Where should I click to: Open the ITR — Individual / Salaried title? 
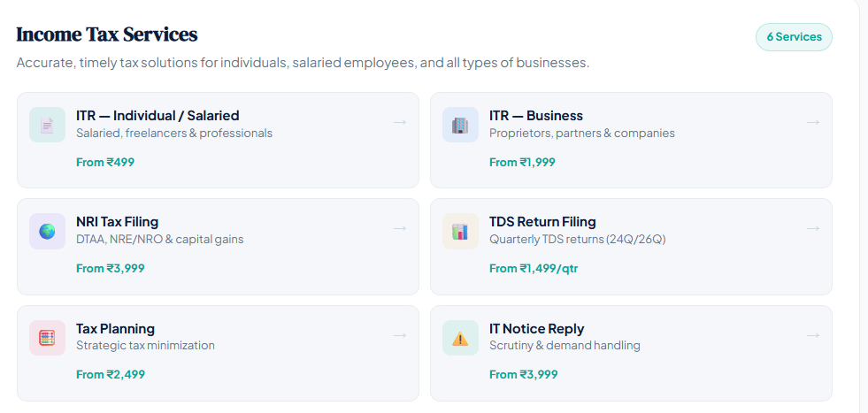tap(157, 116)
